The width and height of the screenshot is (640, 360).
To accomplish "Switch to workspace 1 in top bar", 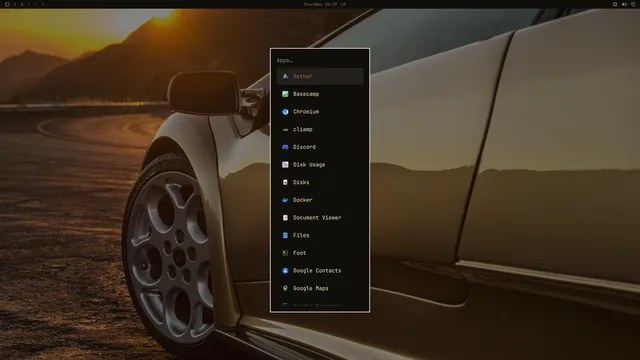I will coord(15,4).
